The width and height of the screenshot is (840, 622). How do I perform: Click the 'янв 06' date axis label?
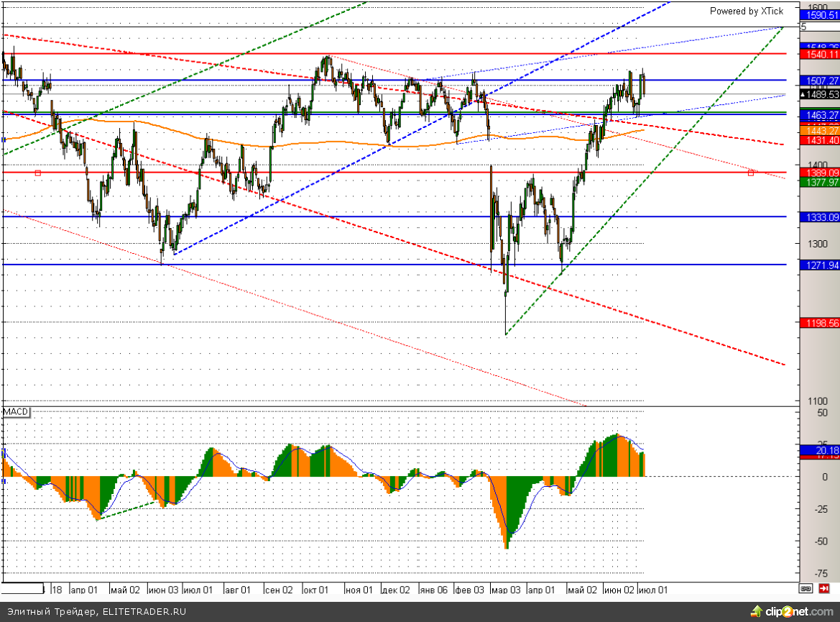click(433, 590)
